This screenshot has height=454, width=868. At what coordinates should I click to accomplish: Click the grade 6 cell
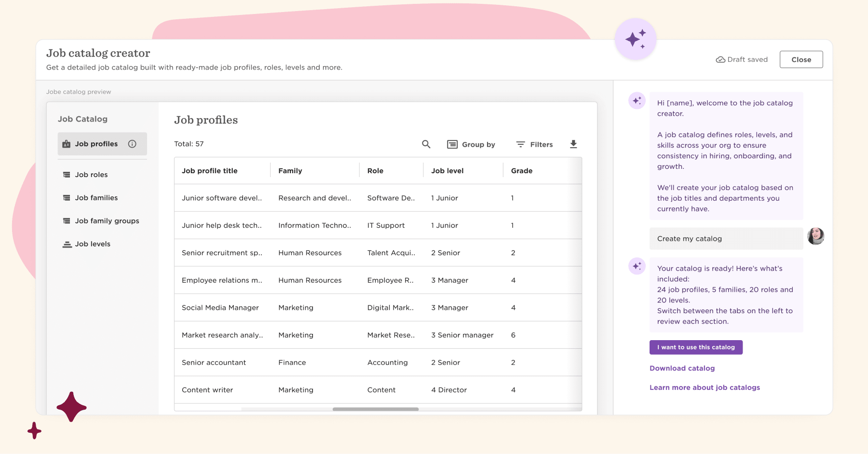coord(513,335)
